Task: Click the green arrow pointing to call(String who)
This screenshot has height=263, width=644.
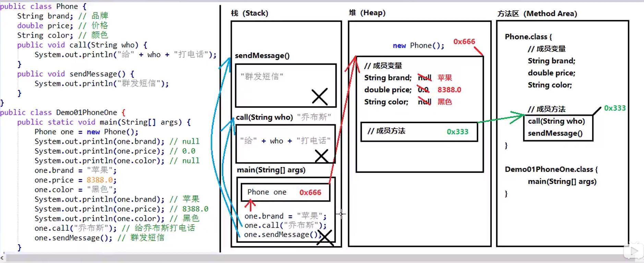Action: click(501, 118)
